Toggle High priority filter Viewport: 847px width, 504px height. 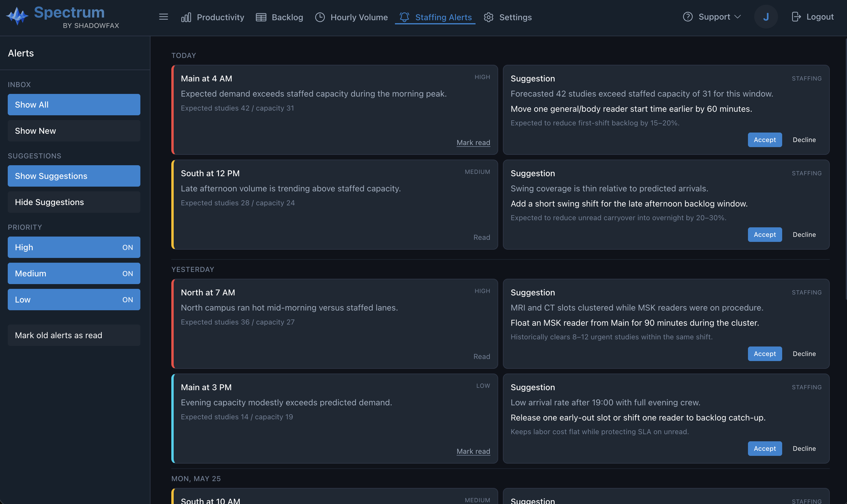pyautogui.click(x=74, y=247)
